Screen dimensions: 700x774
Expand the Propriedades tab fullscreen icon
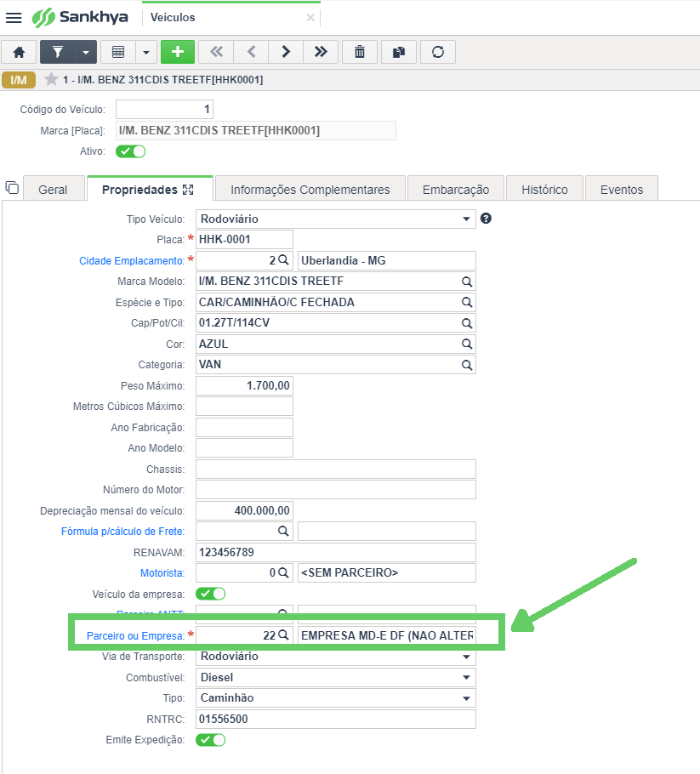pyautogui.click(x=188, y=190)
